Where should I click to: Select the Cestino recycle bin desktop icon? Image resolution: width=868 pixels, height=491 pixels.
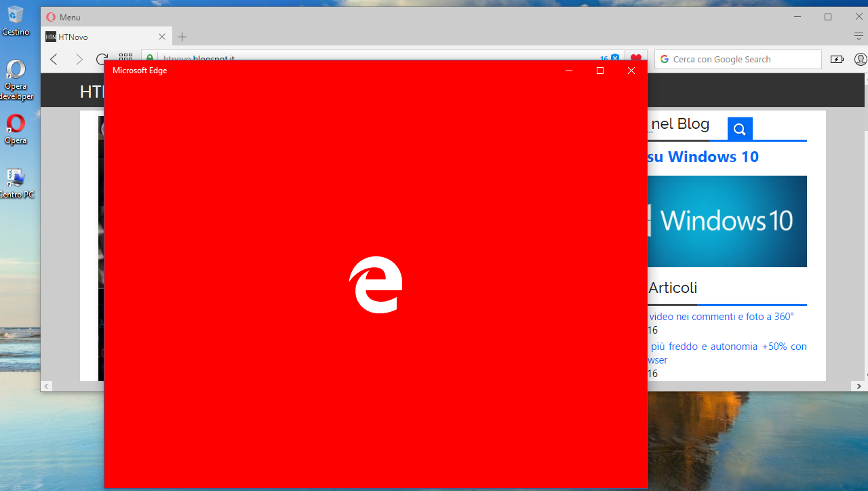(16, 20)
